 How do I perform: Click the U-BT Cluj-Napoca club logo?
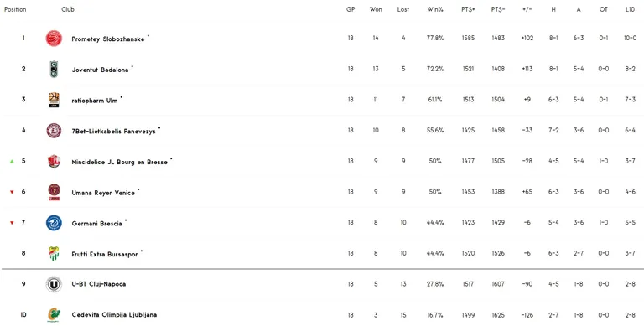coord(54,284)
